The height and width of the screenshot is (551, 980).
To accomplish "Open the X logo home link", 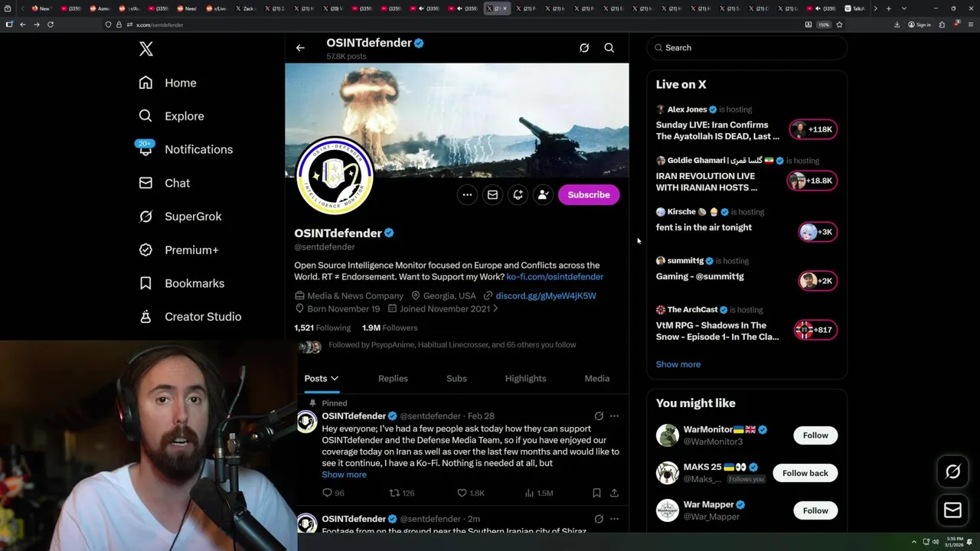I will point(146,50).
